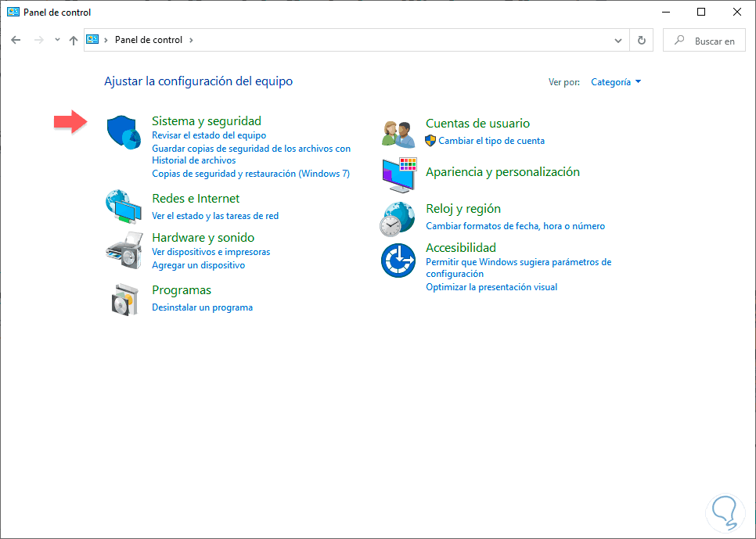This screenshot has height=539, width=756.
Task: Go up one level with up arrow
Action: click(74, 41)
